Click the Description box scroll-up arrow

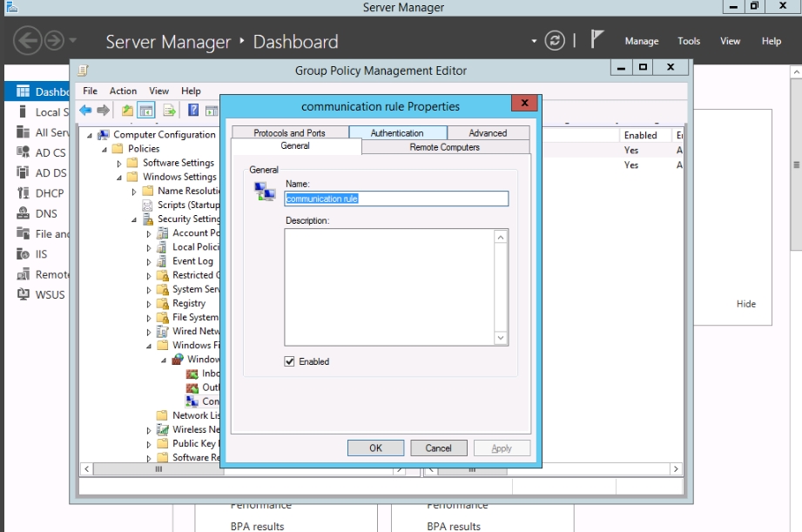[x=501, y=237]
